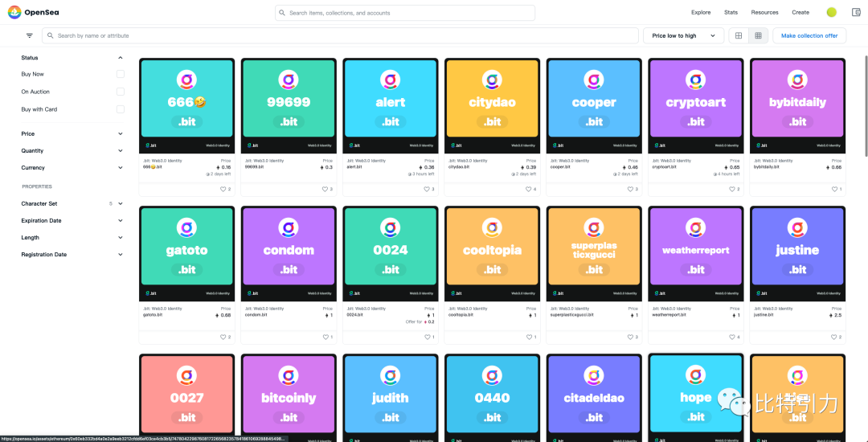The height and width of the screenshot is (442, 868).
Task: Favorite justine.bit heart icon
Action: [x=834, y=337]
